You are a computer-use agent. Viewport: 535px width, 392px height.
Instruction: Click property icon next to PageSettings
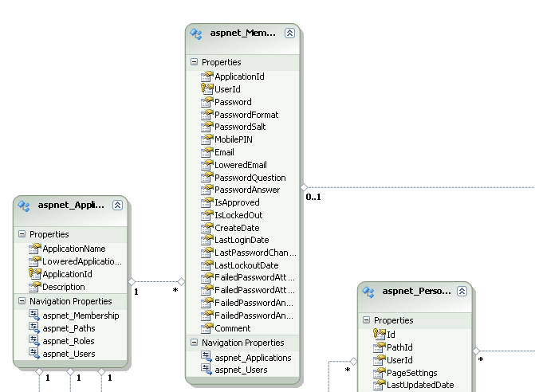(x=380, y=373)
